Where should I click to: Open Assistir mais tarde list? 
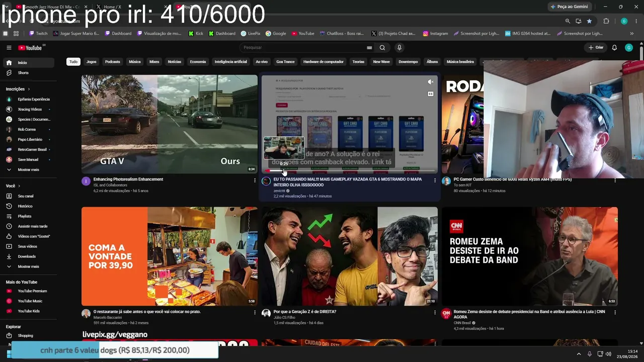(29, 226)
